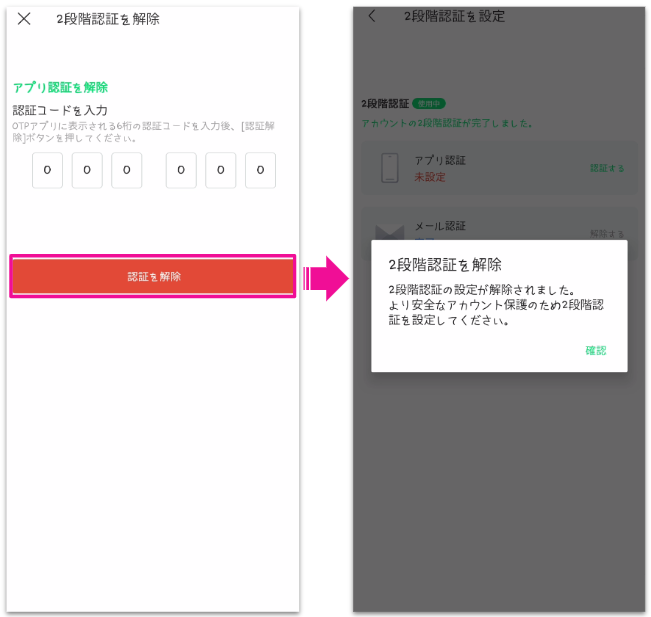The width and height of the screenshot is (651, 617).
Task: Select the first OTP digit box
Action: click(47, 170)
